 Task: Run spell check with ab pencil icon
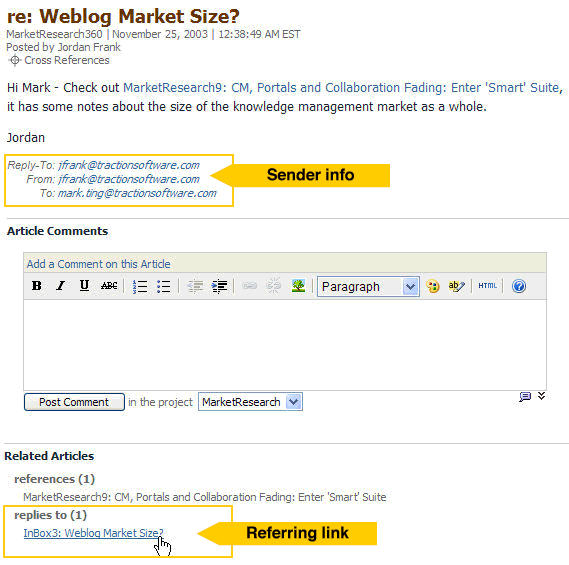tap(456, 286)
